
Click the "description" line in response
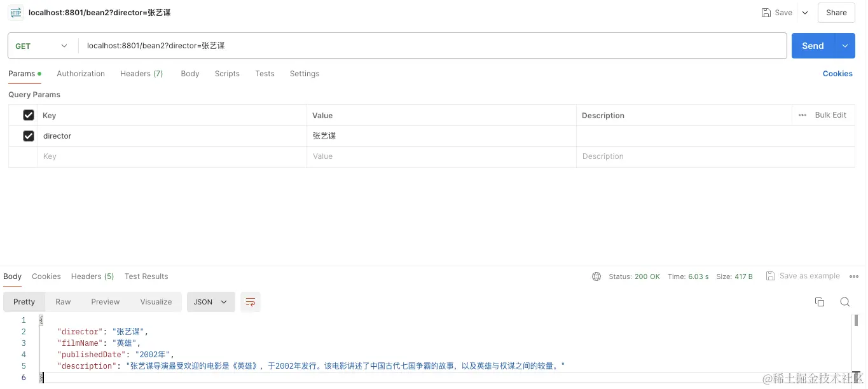(311, 366)
